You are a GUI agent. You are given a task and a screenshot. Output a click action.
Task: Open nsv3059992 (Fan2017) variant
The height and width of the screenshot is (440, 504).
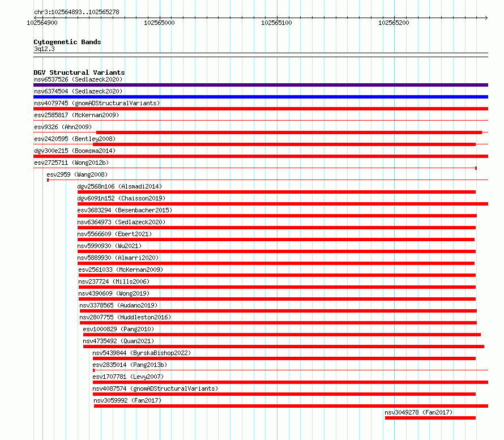coord(127,400)
